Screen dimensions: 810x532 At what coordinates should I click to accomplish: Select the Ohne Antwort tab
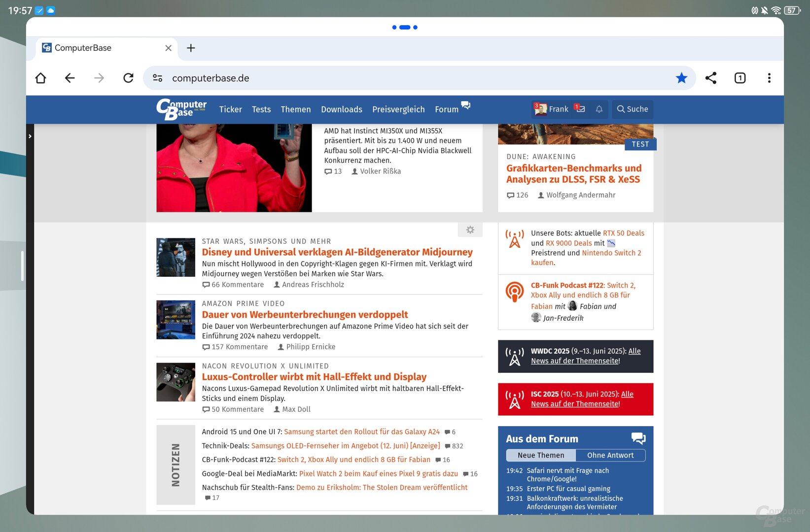[610, 455]
